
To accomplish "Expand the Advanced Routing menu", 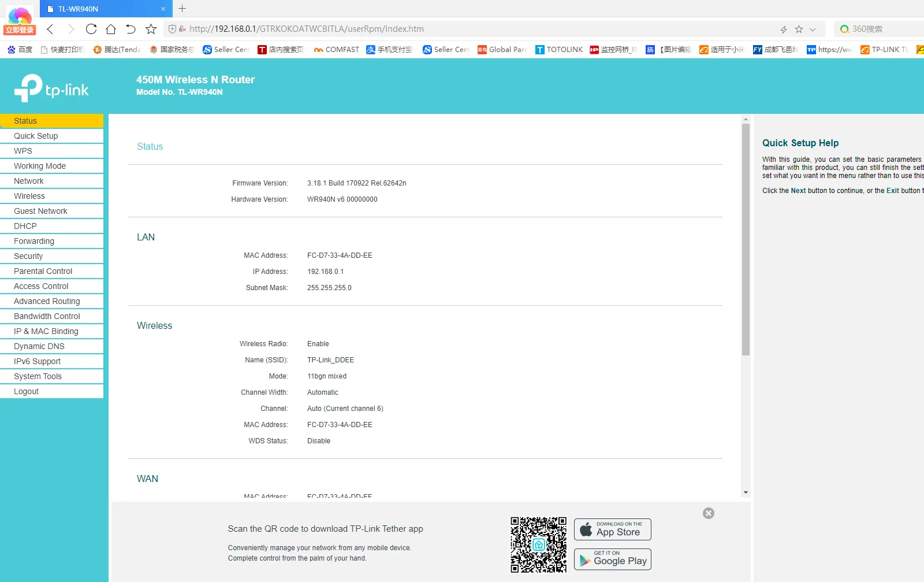I will tap(51, 301).
